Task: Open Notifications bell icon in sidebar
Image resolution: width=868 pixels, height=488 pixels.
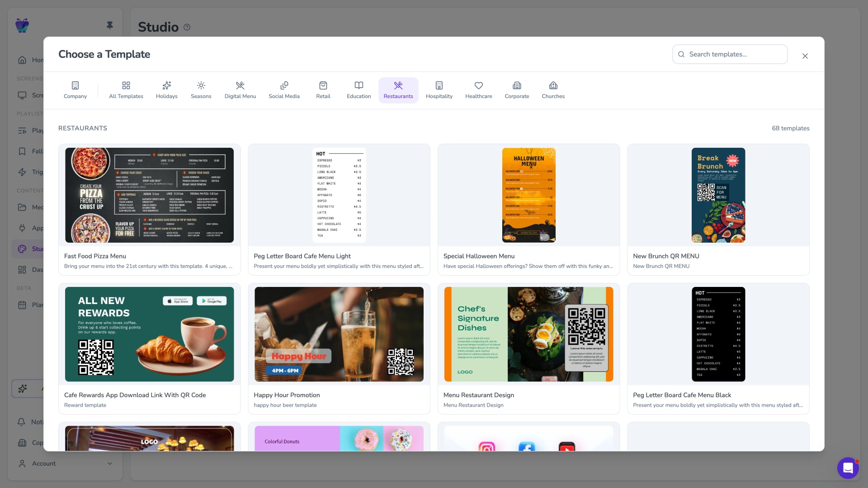Action: (x=21, y=422)
